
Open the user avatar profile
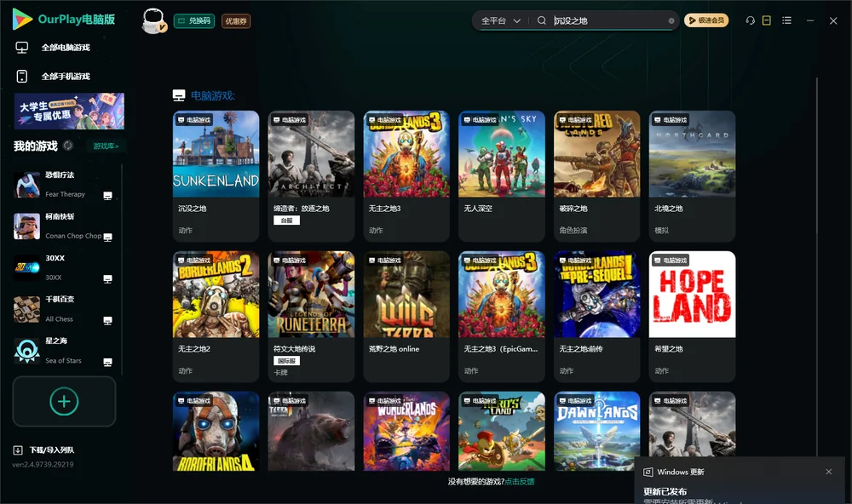pyautogui.click(x=153, y=20)
